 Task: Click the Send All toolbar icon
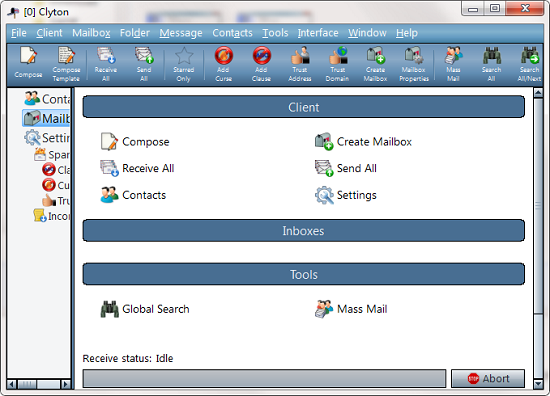click(144, 64)
